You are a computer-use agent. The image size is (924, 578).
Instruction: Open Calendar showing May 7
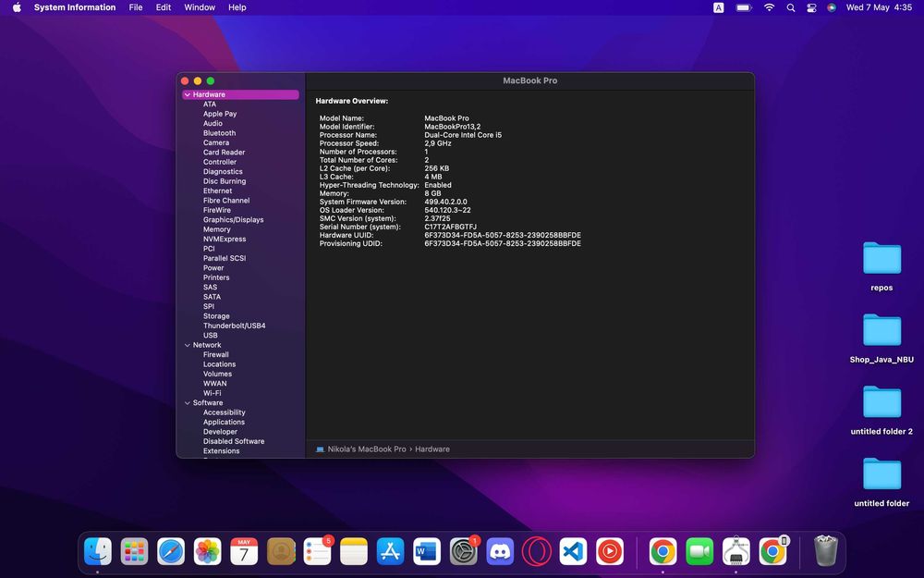pos(244,552)
